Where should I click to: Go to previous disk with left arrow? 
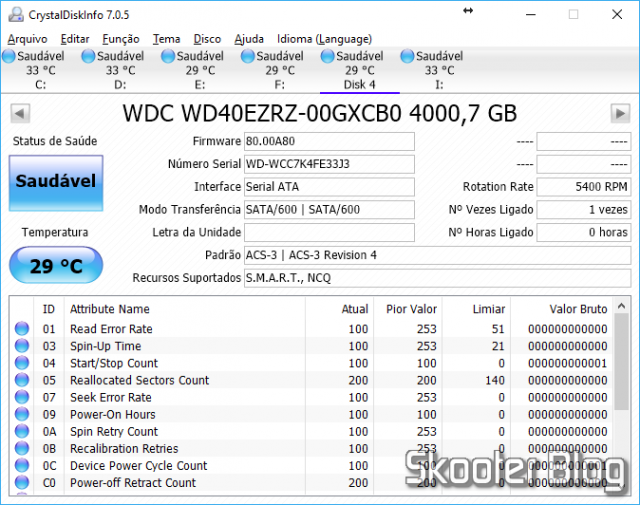pos(20,113)
